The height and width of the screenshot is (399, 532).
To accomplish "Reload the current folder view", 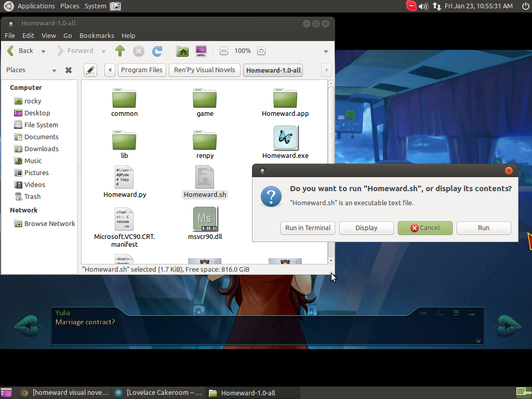I will 157,51.
